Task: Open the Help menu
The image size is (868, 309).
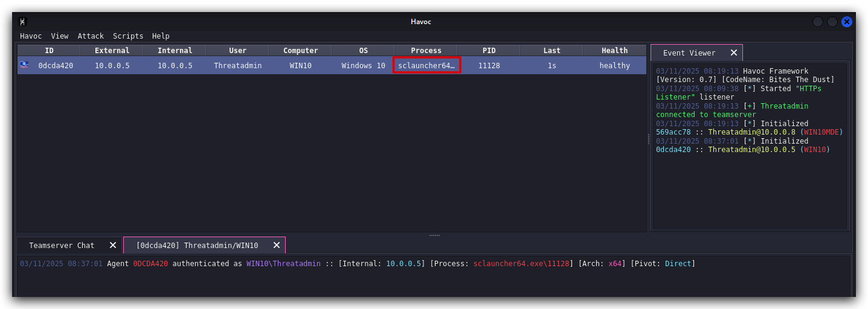Action: (x=161, y=36)
